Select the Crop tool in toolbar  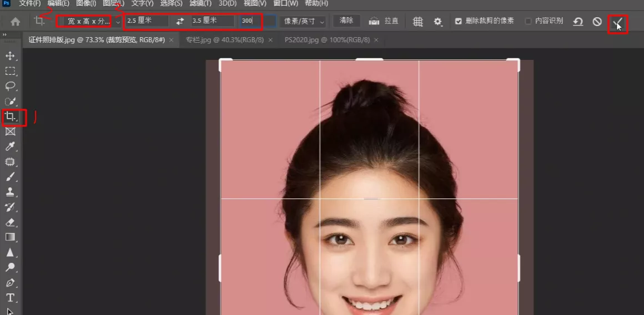coord(10,116)
